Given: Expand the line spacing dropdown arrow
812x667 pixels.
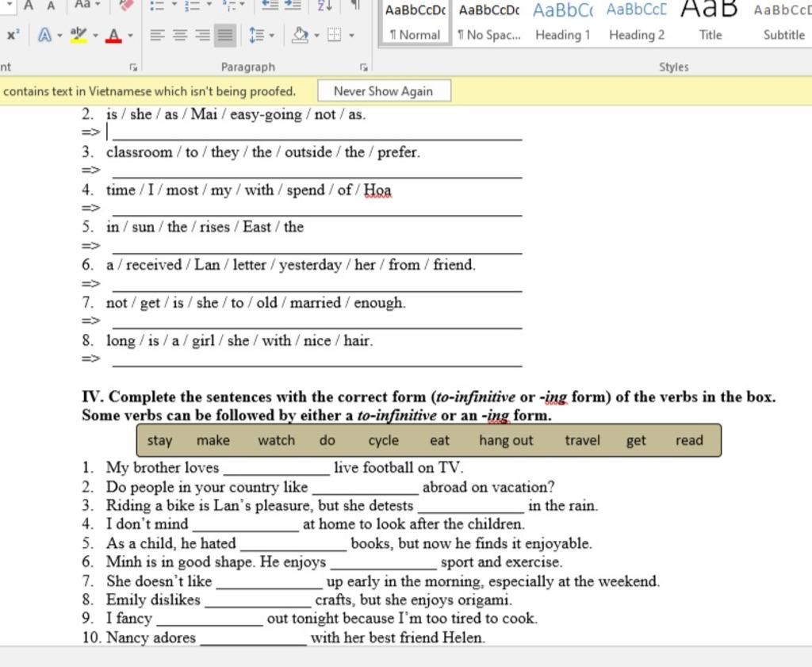Looking at the screenshot, I should pyautogui.click(x=272, y=36).
